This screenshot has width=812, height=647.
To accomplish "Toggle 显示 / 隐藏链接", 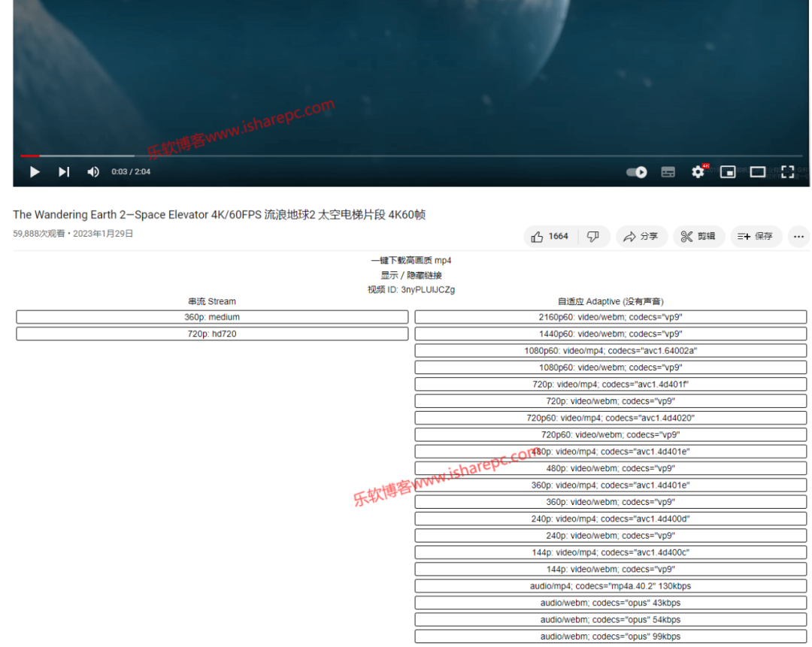I will [x=411, y=275].
